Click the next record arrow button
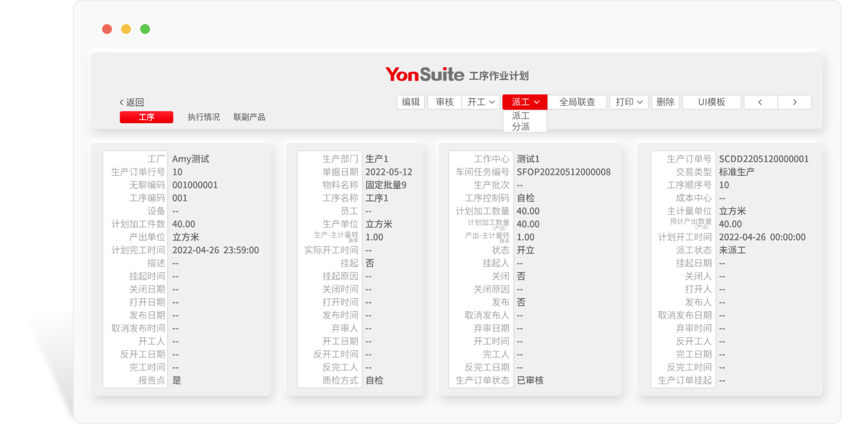The width and height of the screenshot is (868, 446). (x=795, y=102)
